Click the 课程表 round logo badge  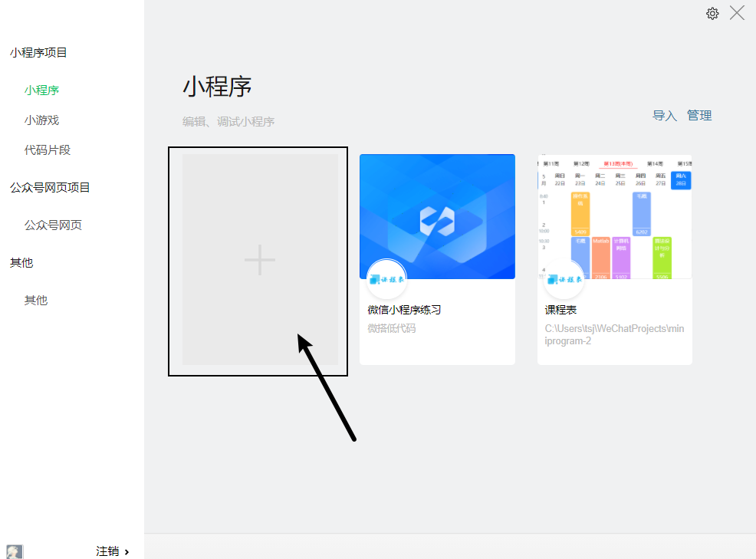[564, 279]
